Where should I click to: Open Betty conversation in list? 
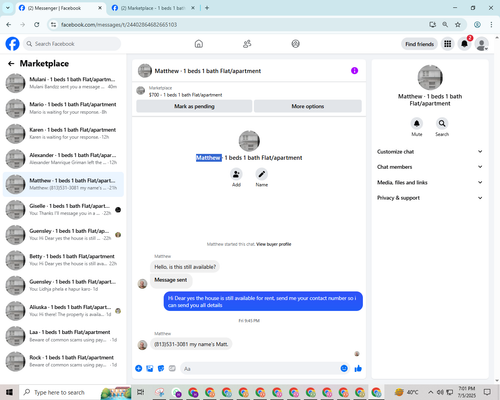[63, 260]
